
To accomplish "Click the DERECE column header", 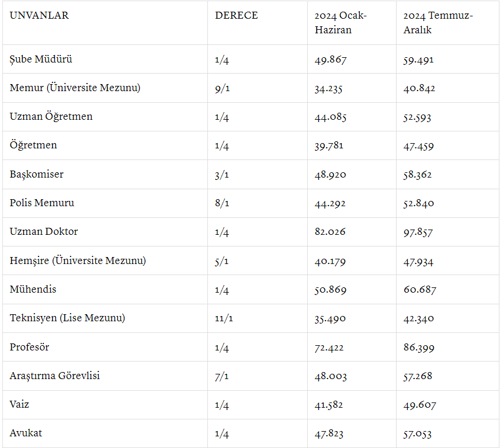I will click(x=237, y=15).
